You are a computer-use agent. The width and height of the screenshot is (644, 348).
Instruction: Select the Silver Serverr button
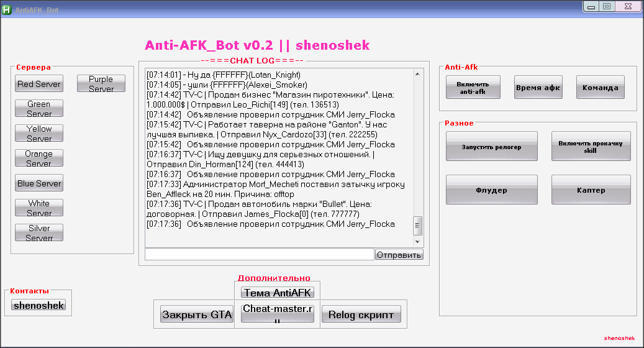(x=39, y=233)
